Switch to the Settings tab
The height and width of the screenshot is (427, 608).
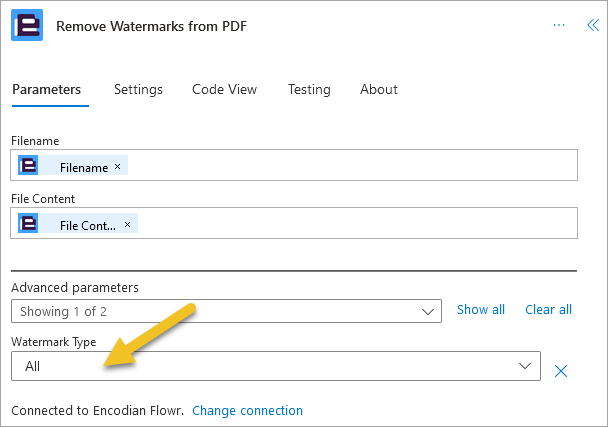click(x=138, y=89)
